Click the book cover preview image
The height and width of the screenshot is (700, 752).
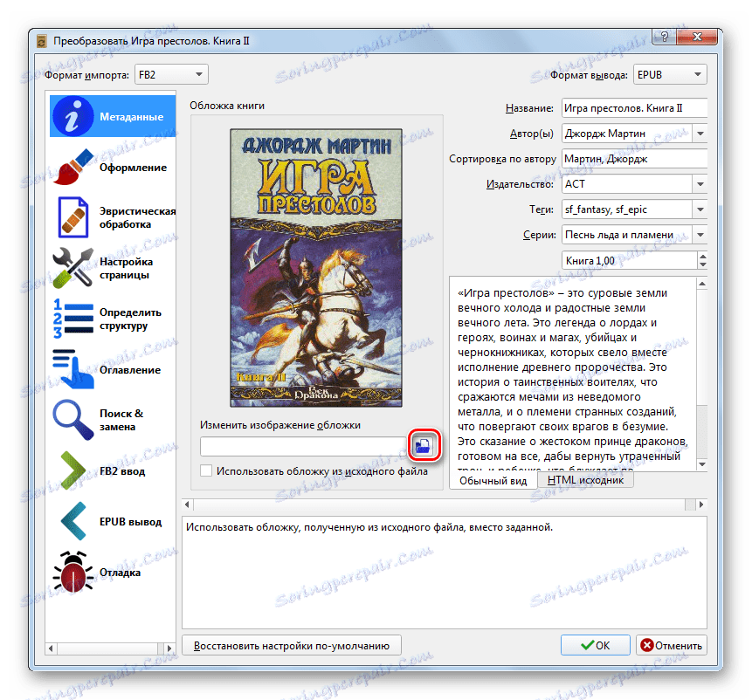tap(316, 268)
